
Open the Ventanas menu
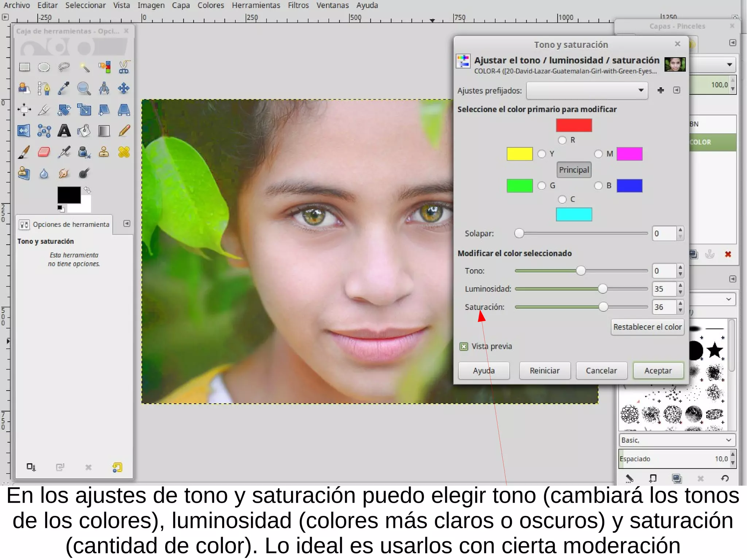pyautogui.click(x=333, y=5)
